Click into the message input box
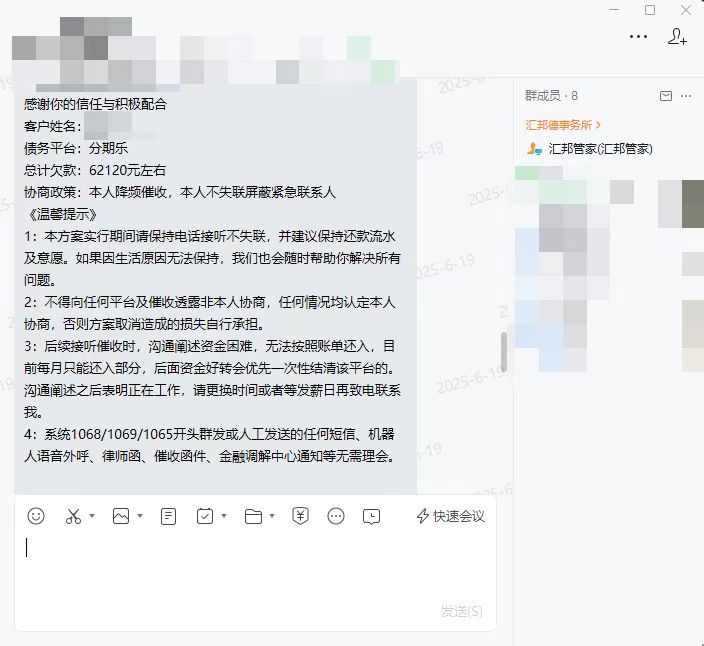 point(255,570)
